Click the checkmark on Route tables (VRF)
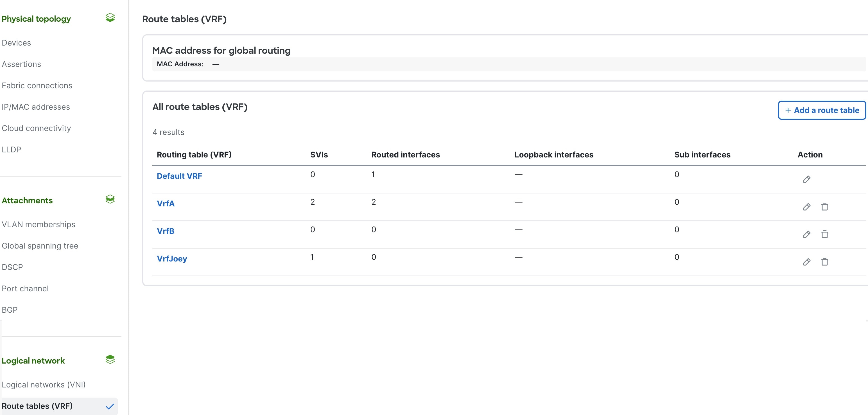The height and width of the screenshot is (415, 868). point(110,407)
